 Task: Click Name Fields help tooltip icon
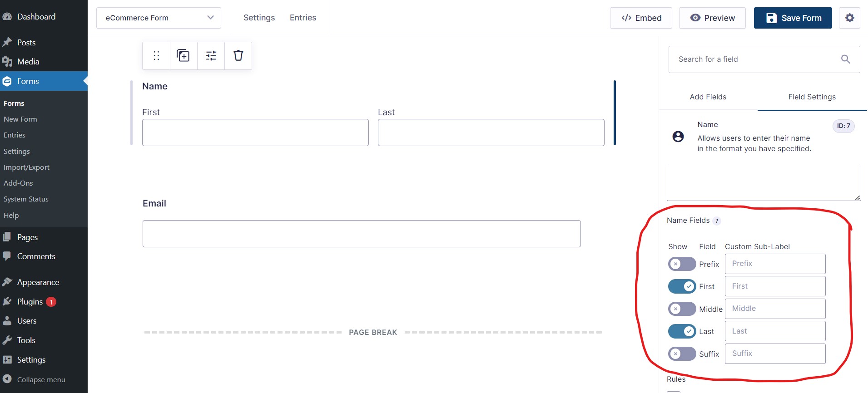coord(717,221)
